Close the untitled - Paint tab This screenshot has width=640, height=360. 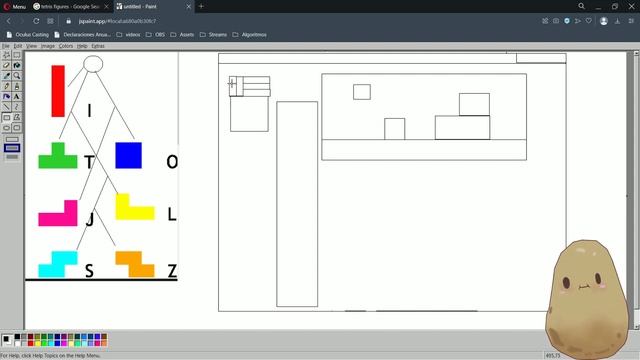click(x=189, y=7)
